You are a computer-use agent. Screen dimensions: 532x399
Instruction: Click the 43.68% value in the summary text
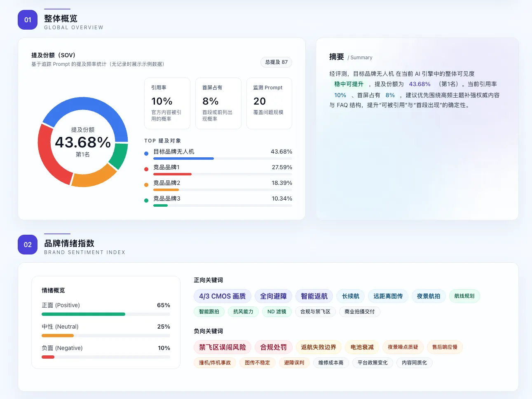click(420, 84)
